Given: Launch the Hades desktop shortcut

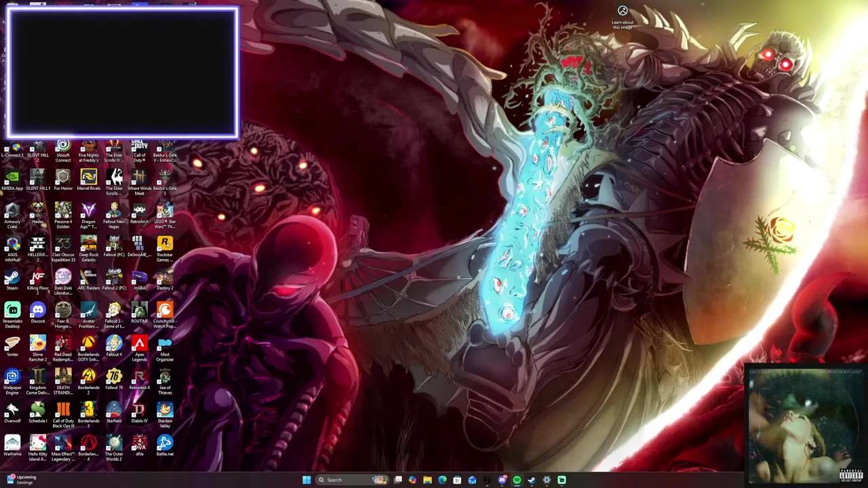Looking at the screenshot, I should point(38,213).
